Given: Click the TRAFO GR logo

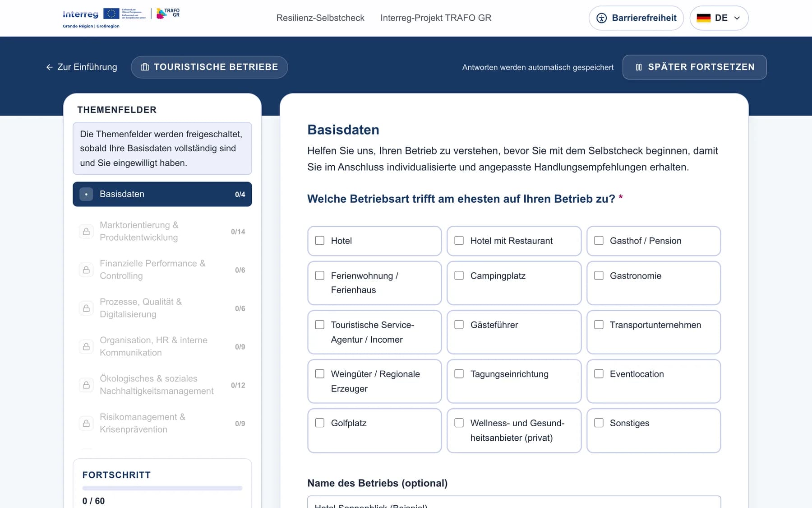Looking at the screenshot, I should pyautogui.click(x=168, y=13).
